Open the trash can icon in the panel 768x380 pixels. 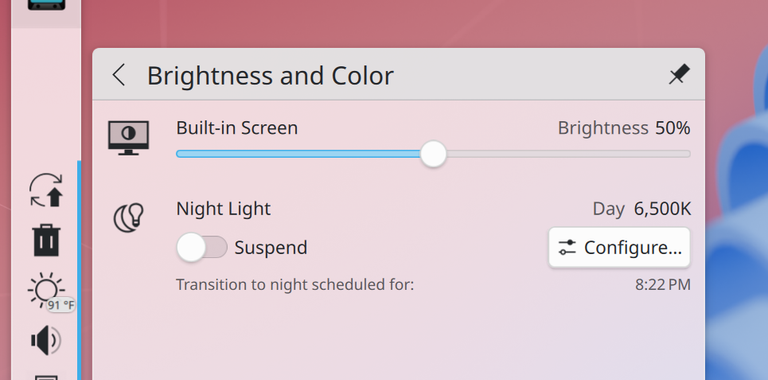[47, 240]
